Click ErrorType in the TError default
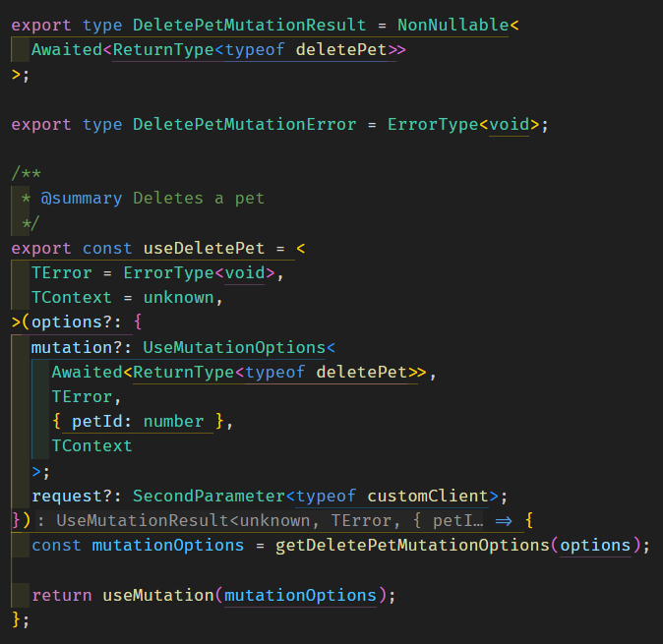This screenshot has height=644, width=663. (x=169, y=273)
